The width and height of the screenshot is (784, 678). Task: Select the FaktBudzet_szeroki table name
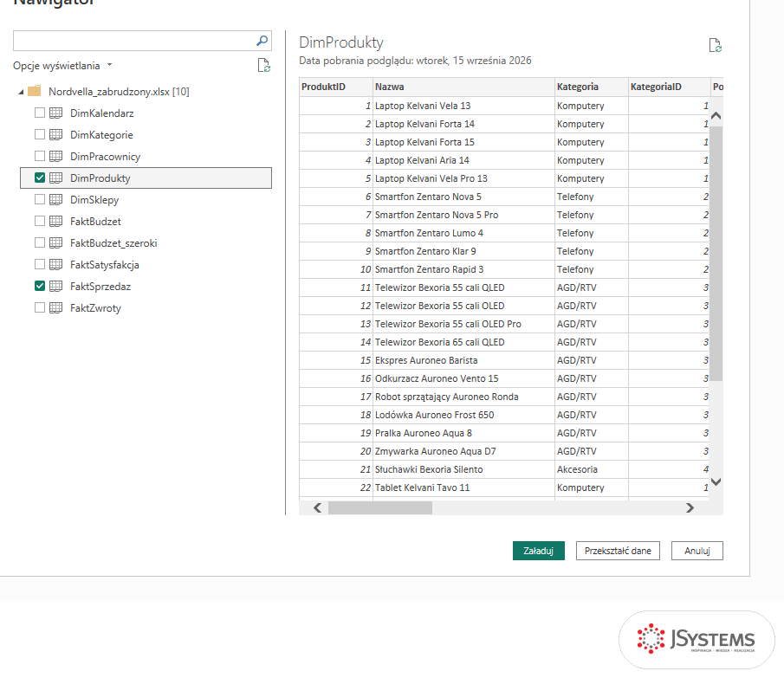point(113,243)
